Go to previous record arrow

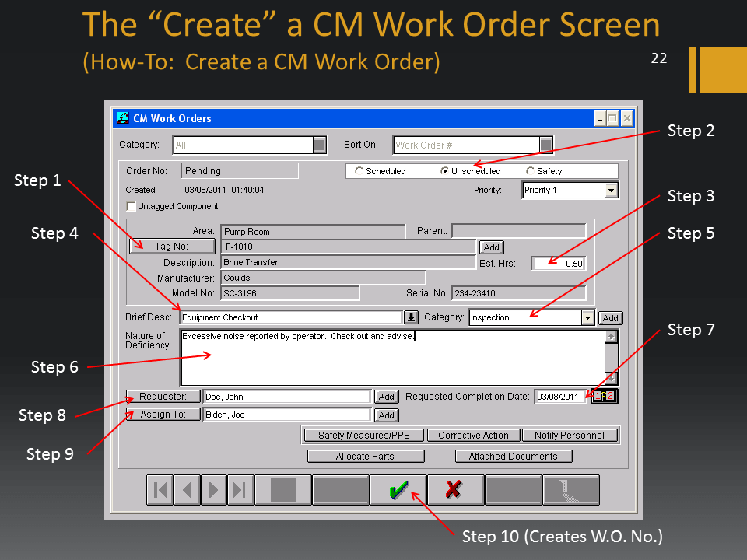(x=187, y=489)
